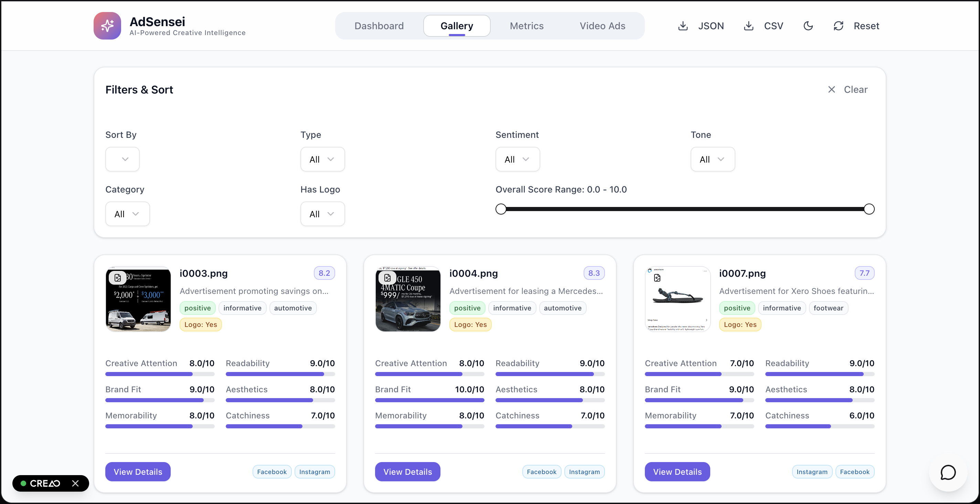
Task: Open the Sort By dropdown
Action: [122, 159]
